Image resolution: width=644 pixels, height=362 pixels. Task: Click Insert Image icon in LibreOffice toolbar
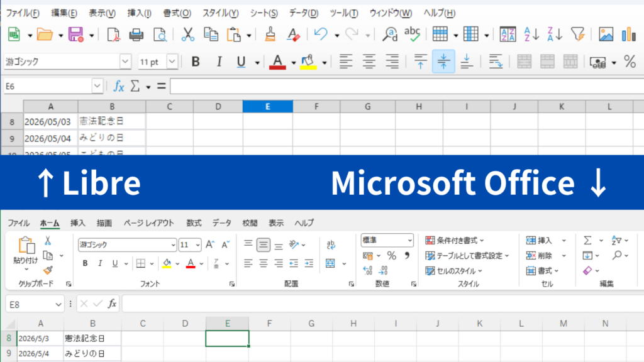click(x=606, y=35)
